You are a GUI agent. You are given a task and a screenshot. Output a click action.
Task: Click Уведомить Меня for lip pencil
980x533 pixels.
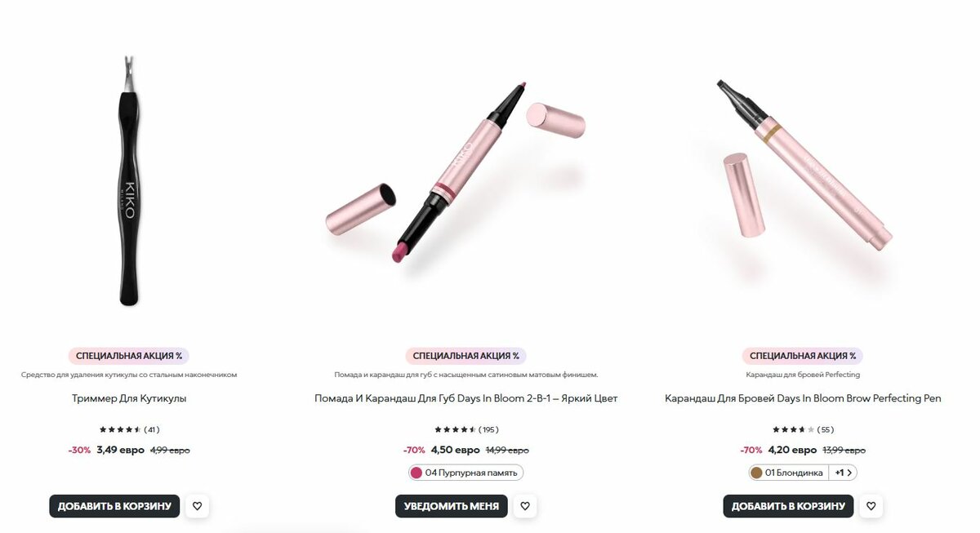coord(452,506)
